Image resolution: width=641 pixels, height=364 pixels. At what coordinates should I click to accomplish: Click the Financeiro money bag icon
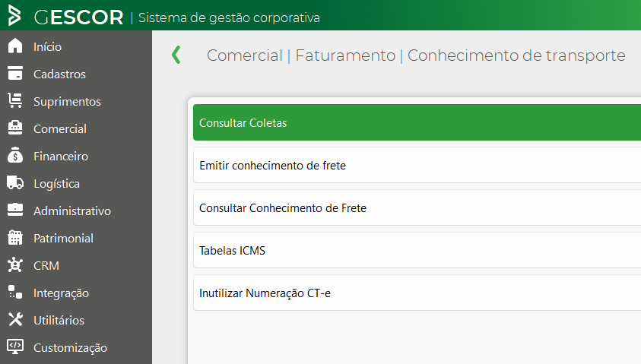click(15, 155)
